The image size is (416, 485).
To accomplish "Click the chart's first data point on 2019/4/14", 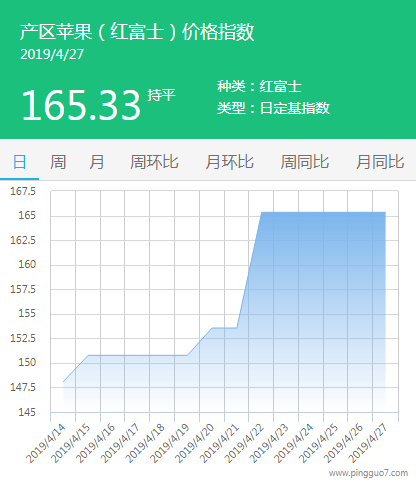I will (63, 382).
